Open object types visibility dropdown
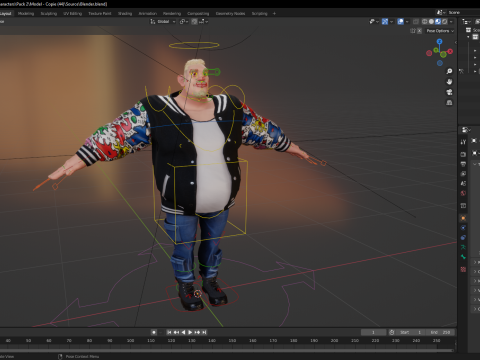Viewport: 480px width, 360px height. 374,22
